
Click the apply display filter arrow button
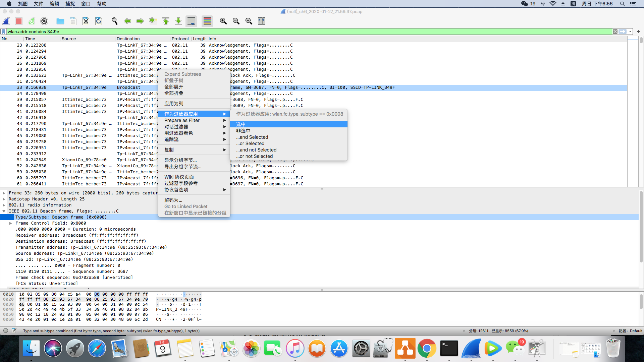[x=623, y=32]
